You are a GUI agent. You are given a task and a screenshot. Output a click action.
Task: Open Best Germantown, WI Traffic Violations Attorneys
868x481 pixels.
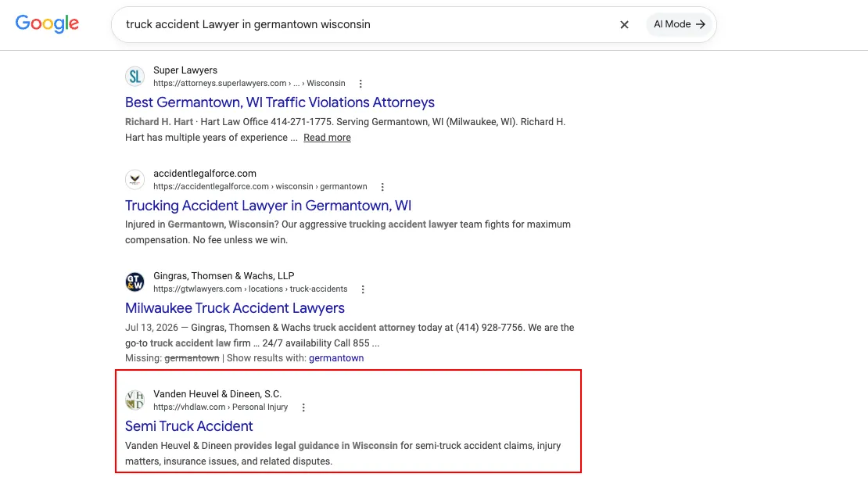279,102
